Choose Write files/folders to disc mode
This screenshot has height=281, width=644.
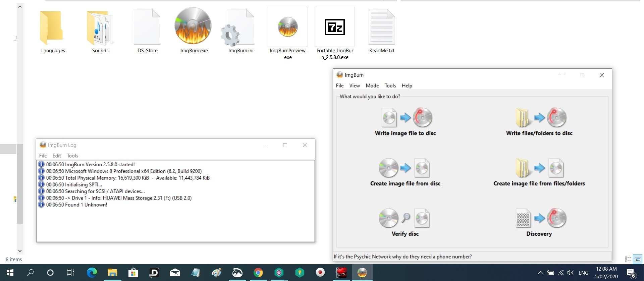coord(539,121)
